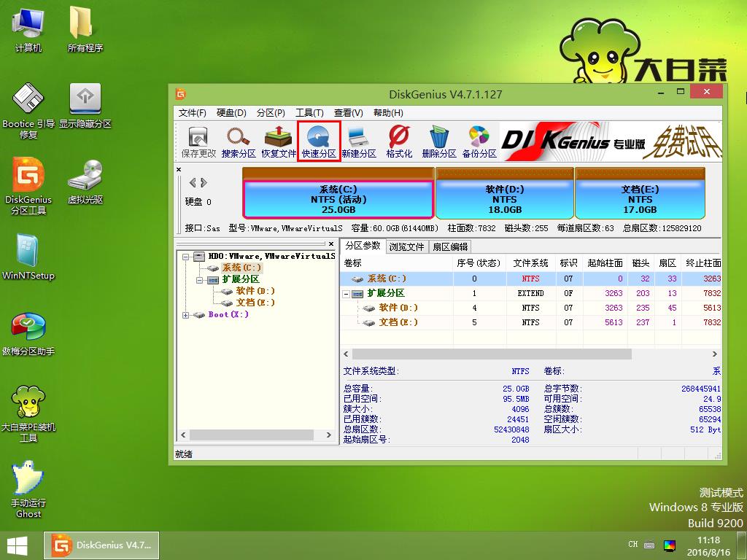The width and height of the screenshot is (747, 560).
Task: Click the 保存更改 save changes toolbar icon
Action: [198, 141]
